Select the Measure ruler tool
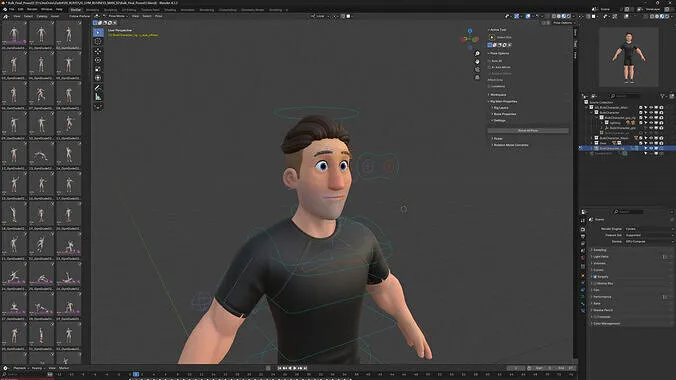 98,97
